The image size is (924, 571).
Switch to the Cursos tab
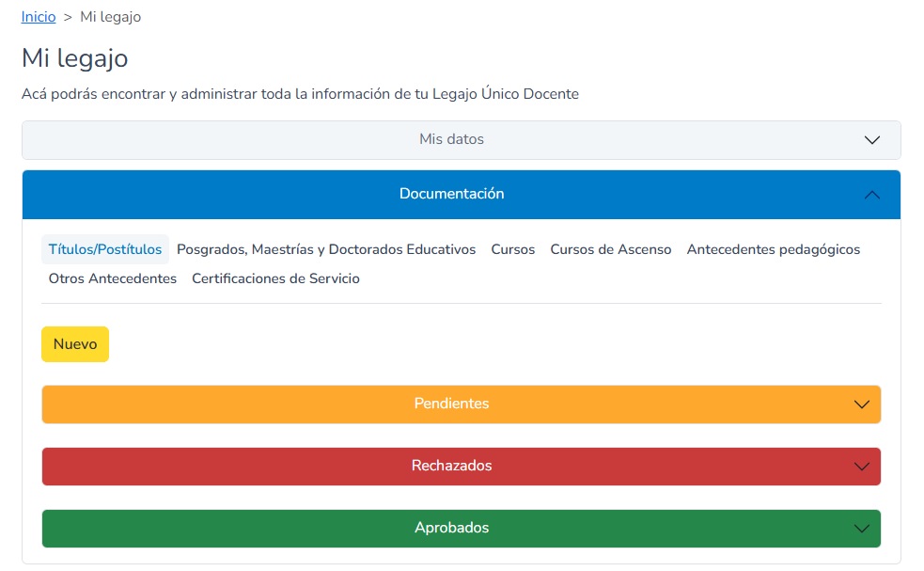(512, 249)
